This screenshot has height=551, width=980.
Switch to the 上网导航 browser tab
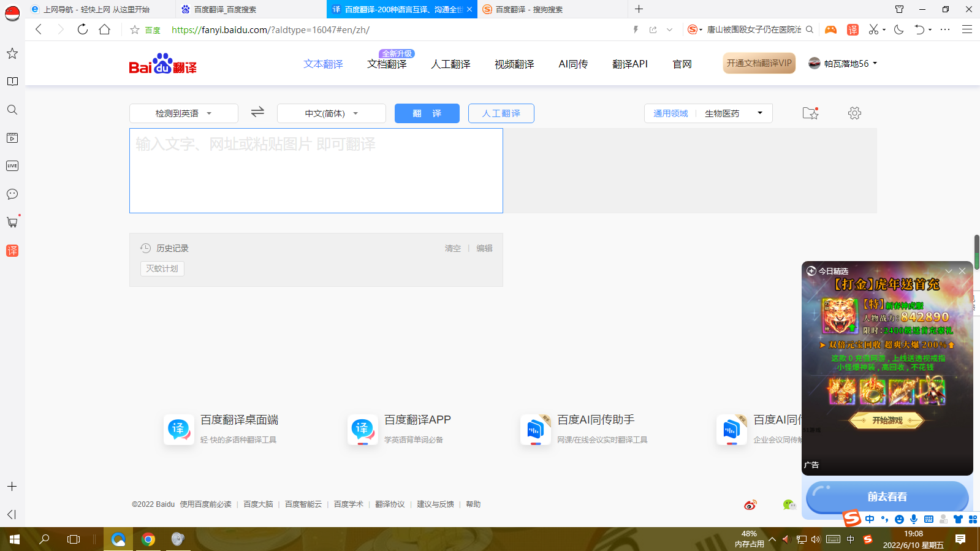click(x=101, y=9)
